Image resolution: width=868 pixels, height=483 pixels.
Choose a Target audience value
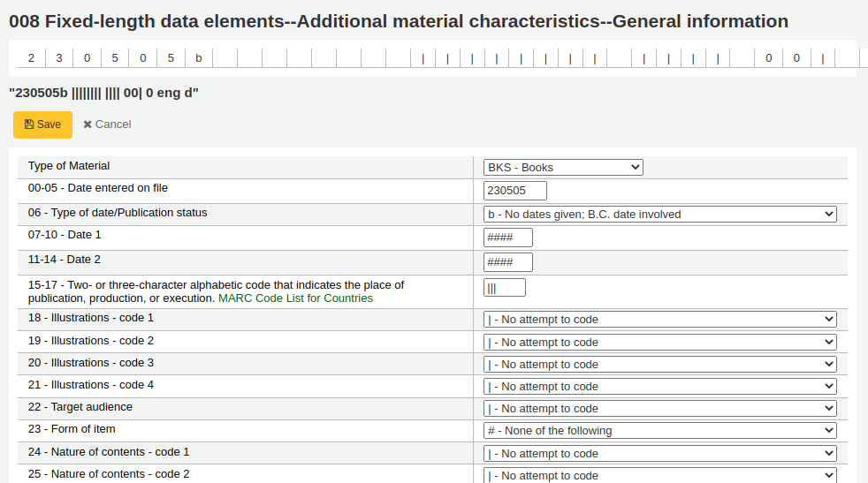[660, 409]
